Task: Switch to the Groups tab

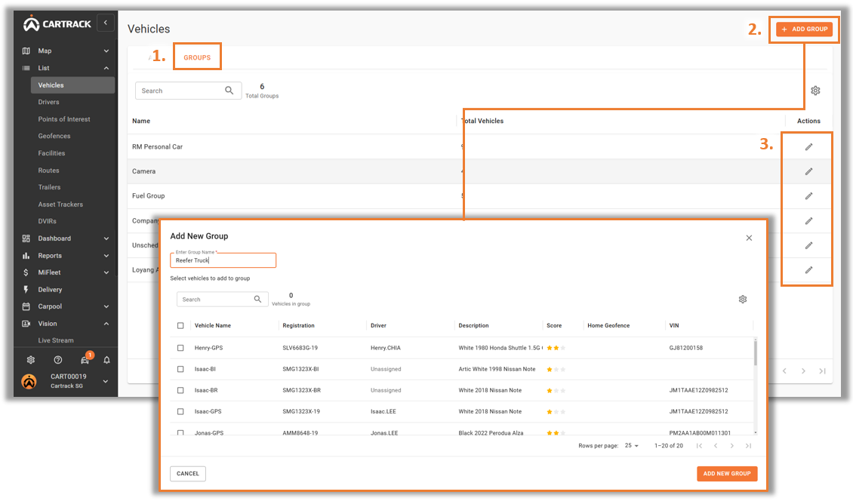Action: (197, 57)
